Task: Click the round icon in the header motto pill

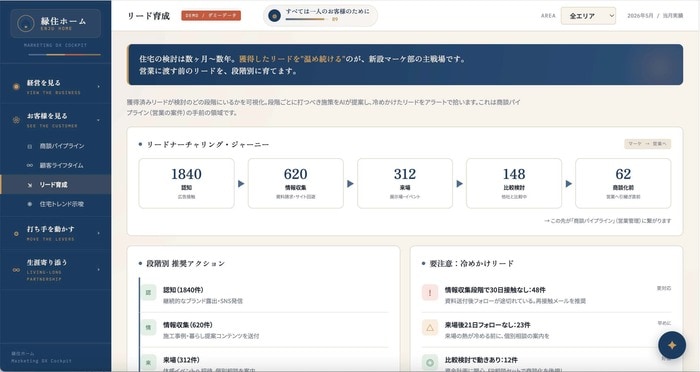Action: (x=275, y=16)
